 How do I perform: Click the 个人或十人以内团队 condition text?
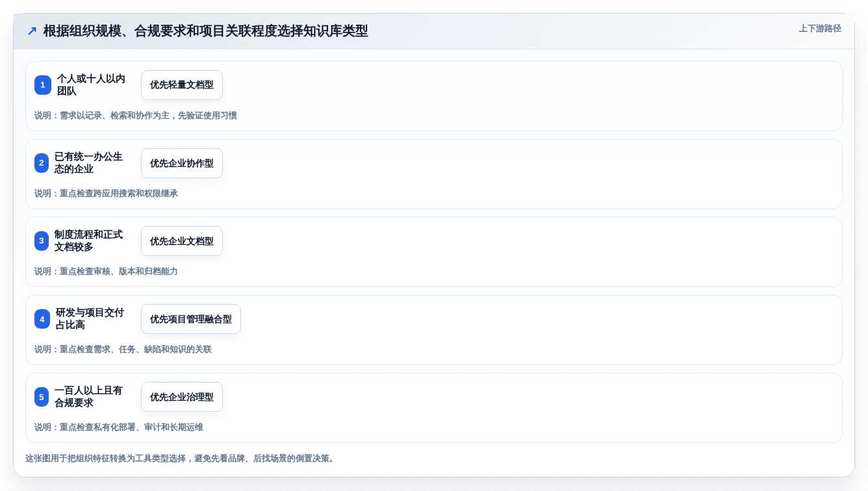(91, 85)
